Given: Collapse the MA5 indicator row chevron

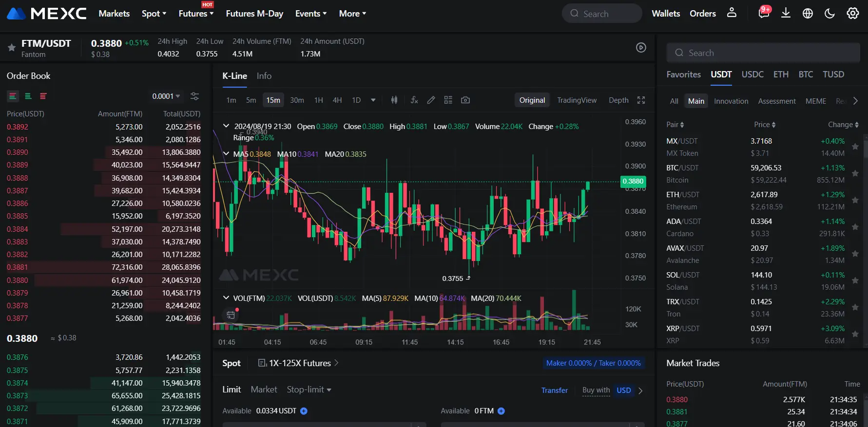Looking at the screenshot, I should pyautogui.click(x=226, y=154).
